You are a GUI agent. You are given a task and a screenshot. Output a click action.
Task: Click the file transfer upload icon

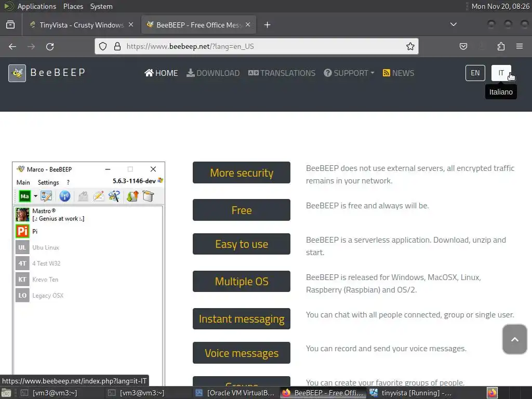(x=132, y=196)
